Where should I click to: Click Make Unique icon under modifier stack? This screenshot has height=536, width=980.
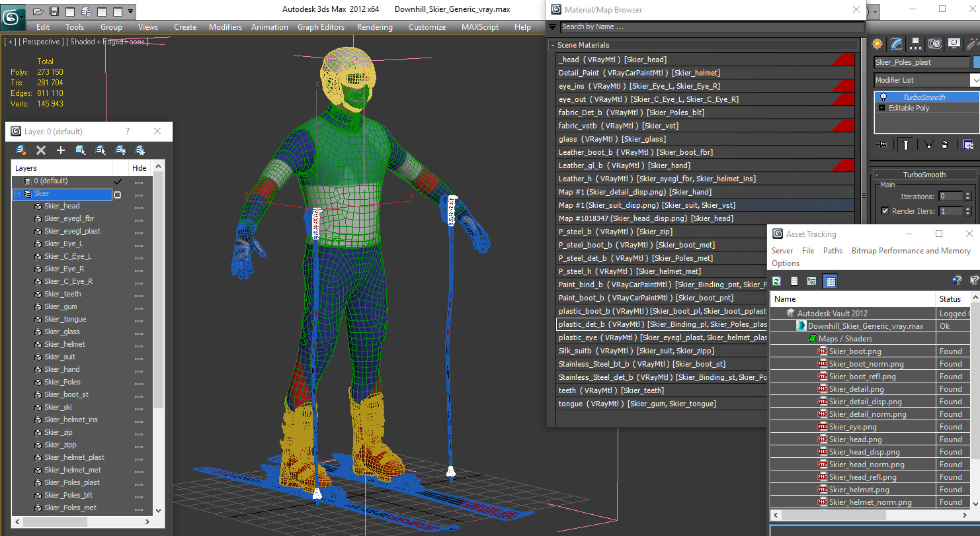pos(928,144)
